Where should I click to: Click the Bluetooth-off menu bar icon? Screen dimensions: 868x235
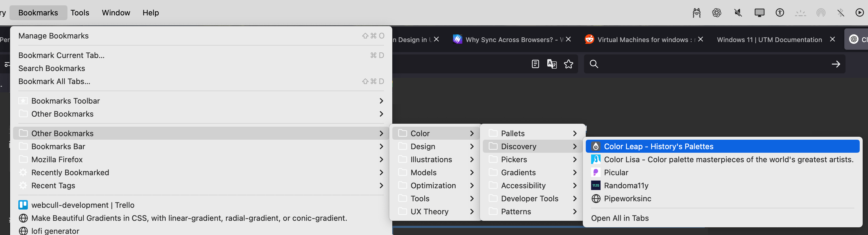point(841,13)
